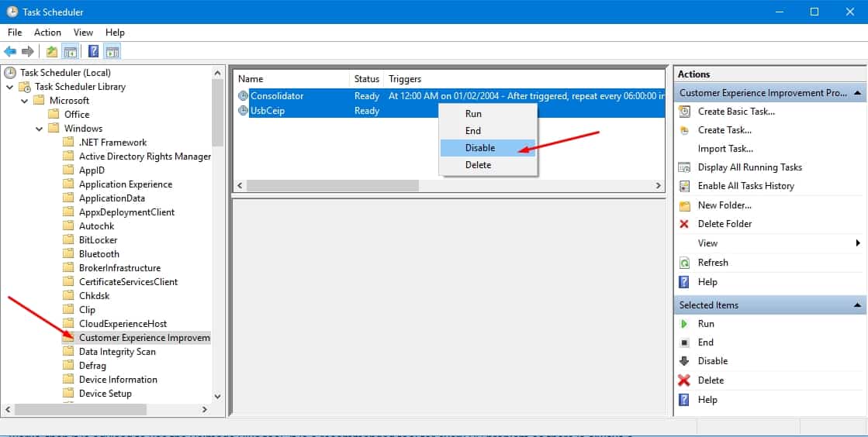The width and height of the screenshot is (868, 437).
Task: Collapse the Microsoft tree node
Action: pos(24,101)
